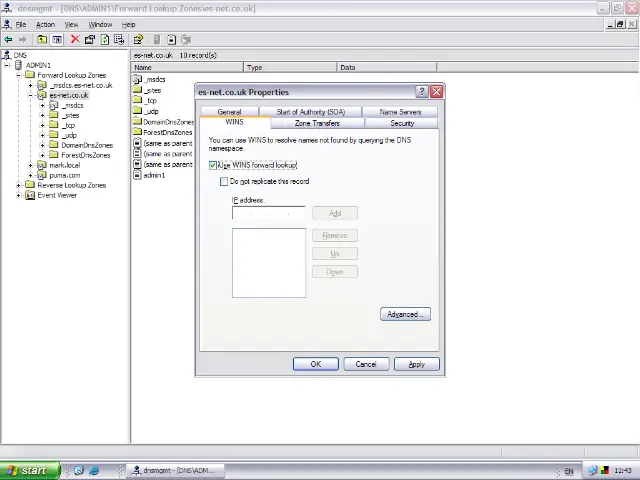Select ForestDnsZones in the tree
The image size is (640, 480).
click(x=86, y=155)
